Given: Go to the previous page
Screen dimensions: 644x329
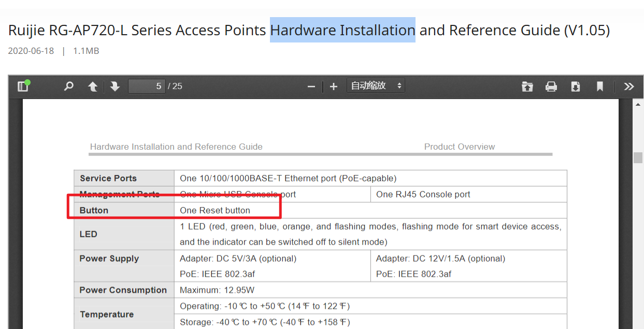Looking at the screenshot, I should 93,86.
